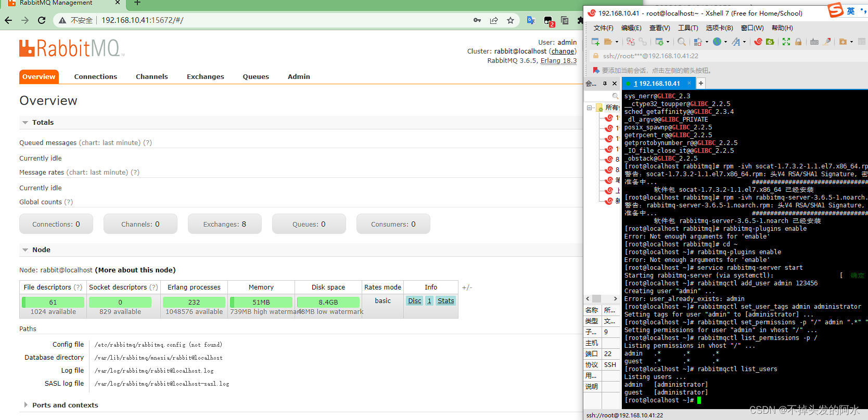The height and width of the screenshot is (420, 868).
Task: Click Xshell ssh address bar field
Action: point(729,56)
